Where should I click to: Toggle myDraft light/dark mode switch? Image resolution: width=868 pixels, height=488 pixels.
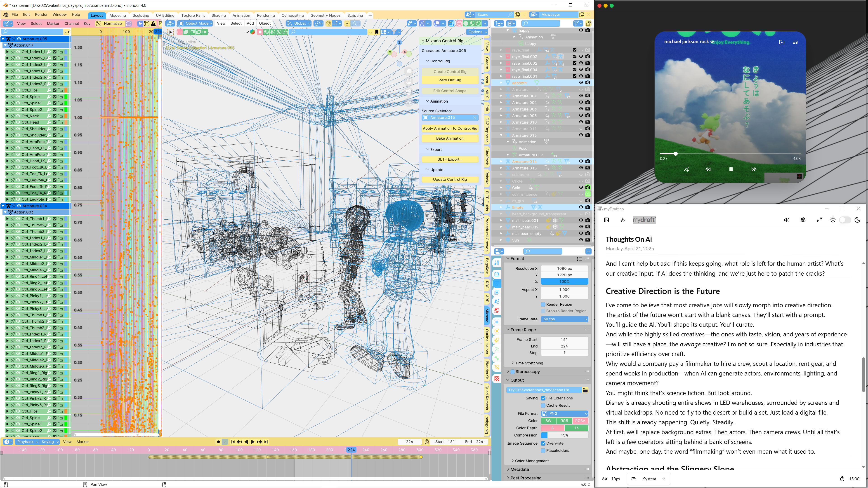tap(845, 220)
